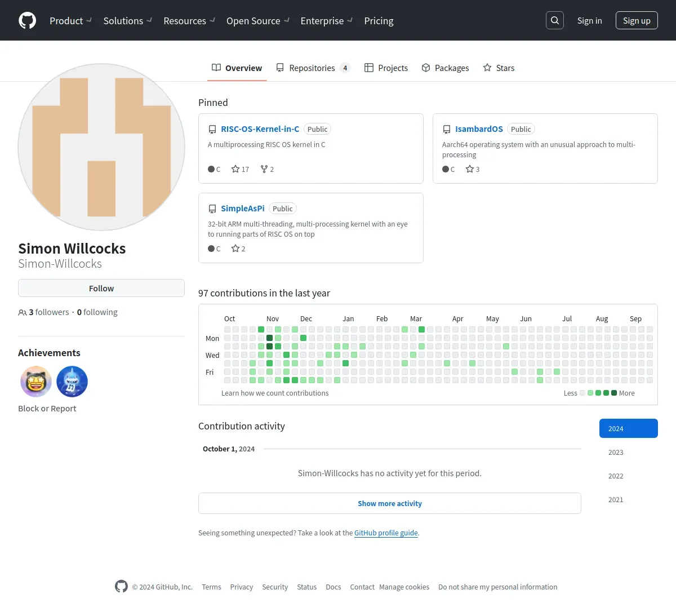Click the IsambardOS repository icon

tap(447, 130)
